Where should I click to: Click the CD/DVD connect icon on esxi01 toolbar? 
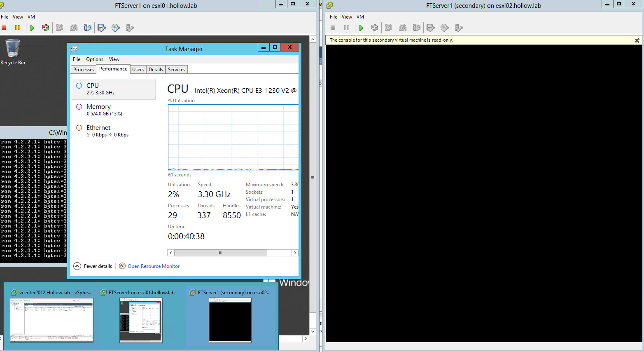click(116, 28)
